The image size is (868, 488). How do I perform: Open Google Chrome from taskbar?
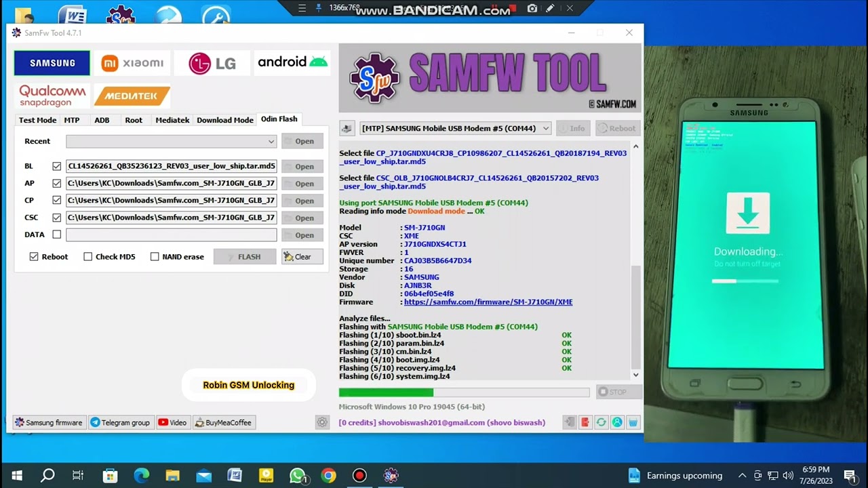pyautogui.click(x=328, y=476)
